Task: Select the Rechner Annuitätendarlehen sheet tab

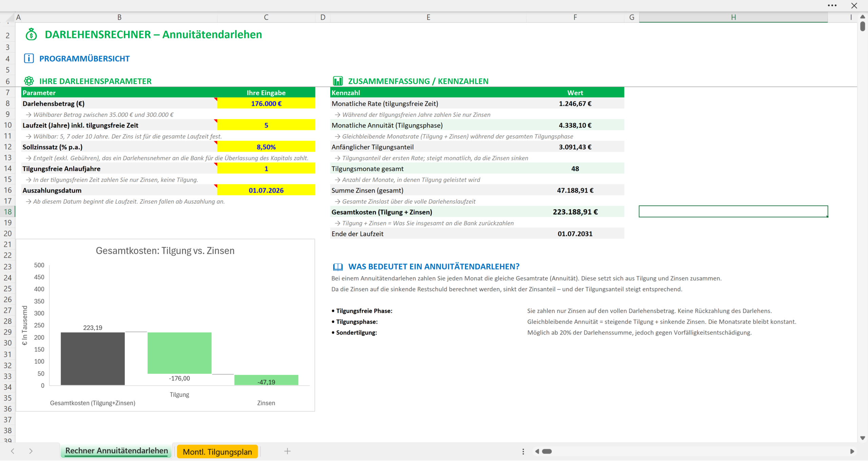Action: (x=117, y=451)
